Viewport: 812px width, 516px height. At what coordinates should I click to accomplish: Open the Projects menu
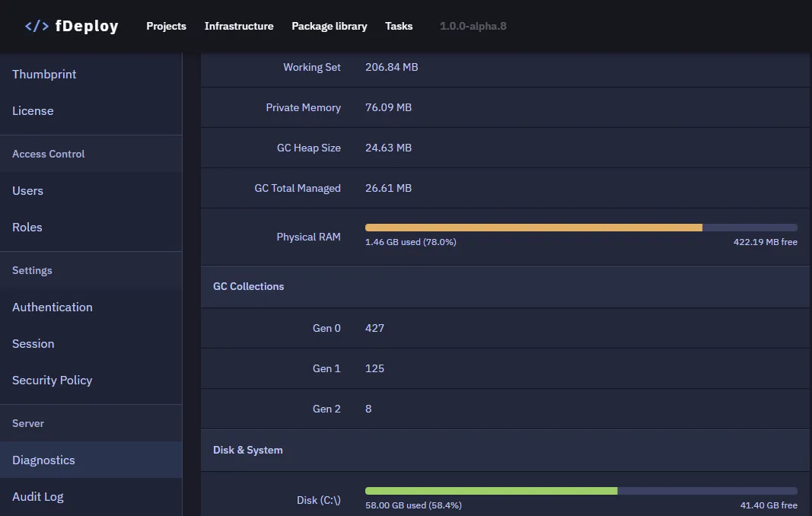click(x=166, y=26)
